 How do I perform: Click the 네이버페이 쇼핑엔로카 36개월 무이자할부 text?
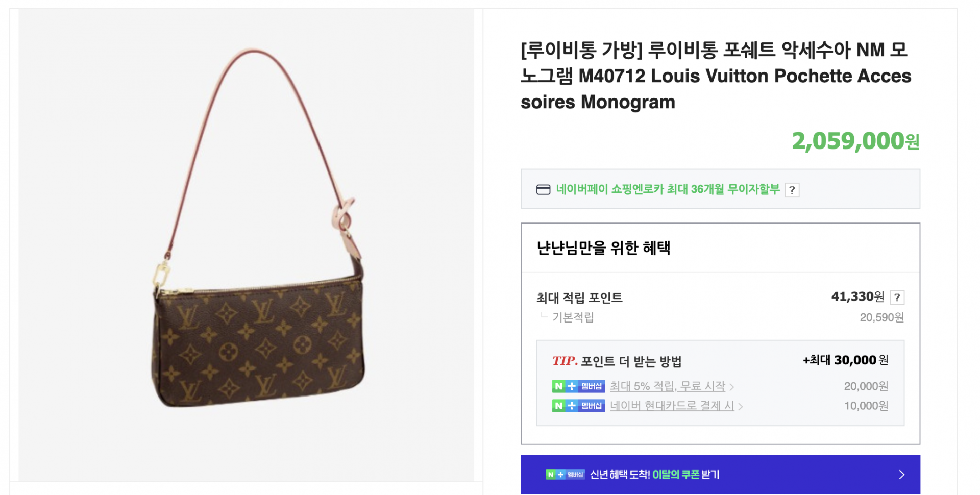(x=668, y=189)
